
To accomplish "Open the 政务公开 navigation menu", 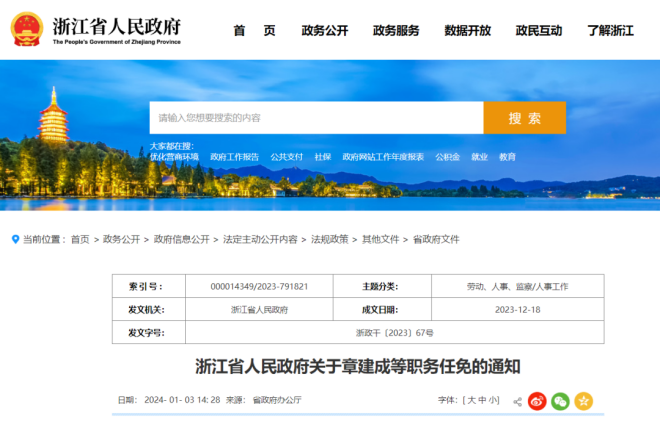I will click(325, 30).
